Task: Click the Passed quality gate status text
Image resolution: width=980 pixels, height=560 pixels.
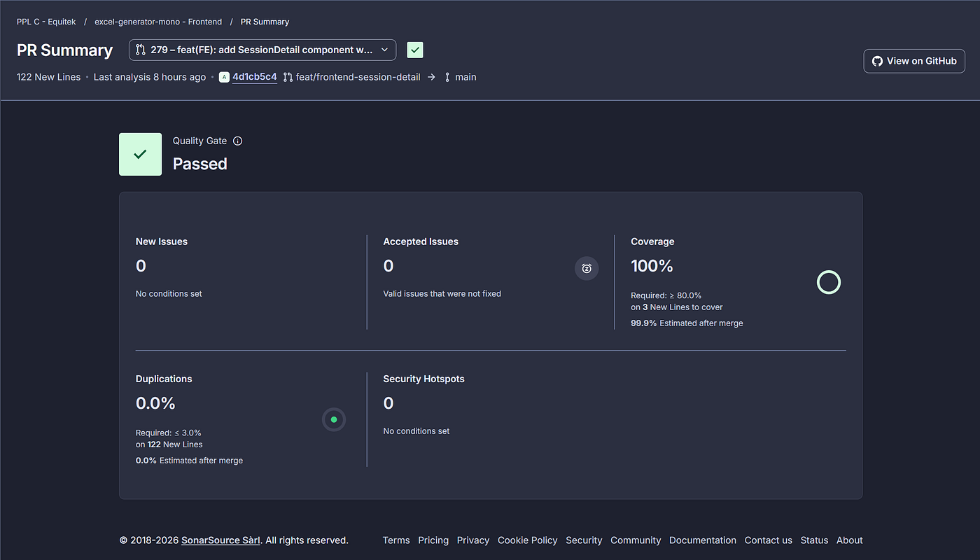Action: 200,164
